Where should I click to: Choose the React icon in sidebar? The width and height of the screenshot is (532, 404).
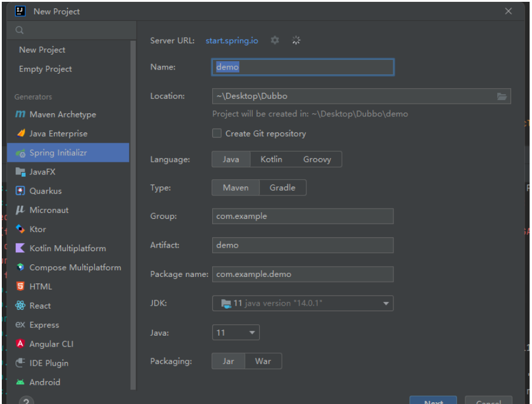[x=20, y=306]
